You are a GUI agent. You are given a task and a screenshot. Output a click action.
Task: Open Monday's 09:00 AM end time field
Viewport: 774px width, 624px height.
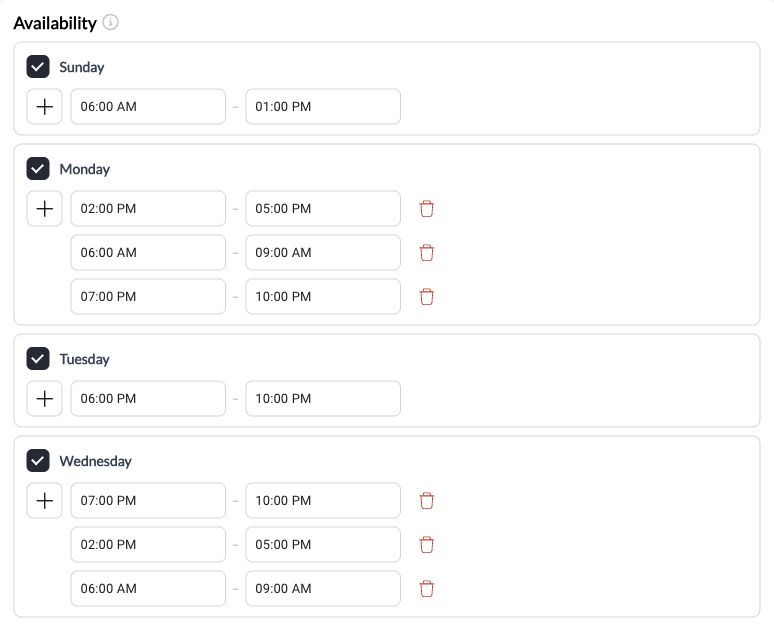[323, 252]
